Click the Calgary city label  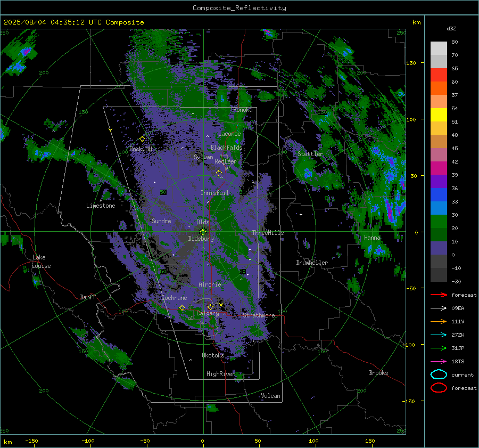[x=208, y=313]
